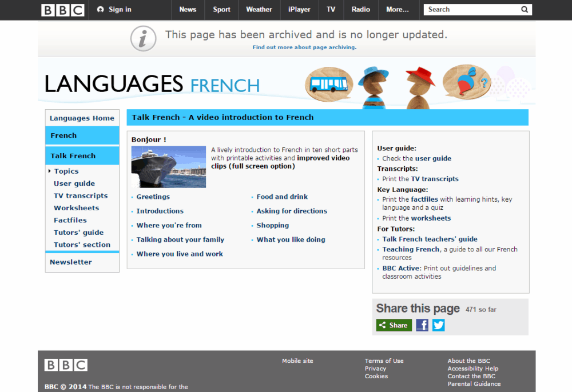Open Tutors' section in the sidebar
Viewport: 572px width, 392px height.
82,245
